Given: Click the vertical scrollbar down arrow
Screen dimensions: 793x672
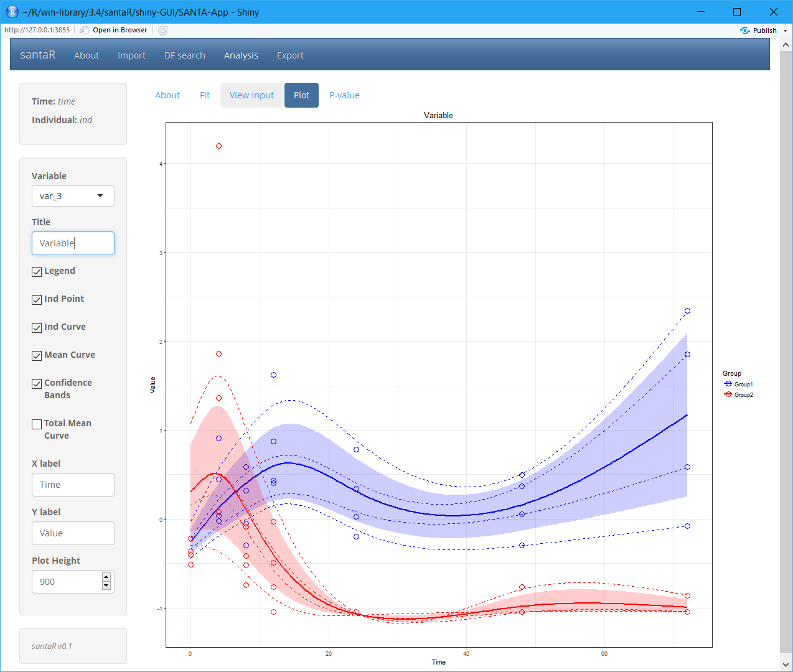Looking at the screenshot, I should (x=786, y=665).
